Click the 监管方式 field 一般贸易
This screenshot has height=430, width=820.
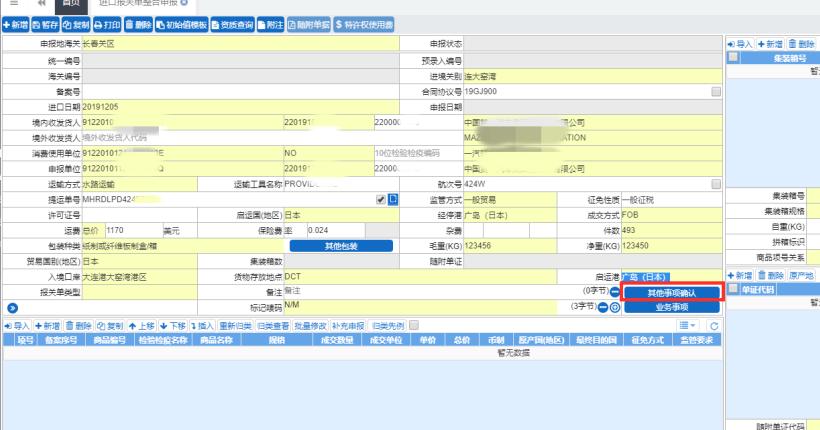pos(510,200)
